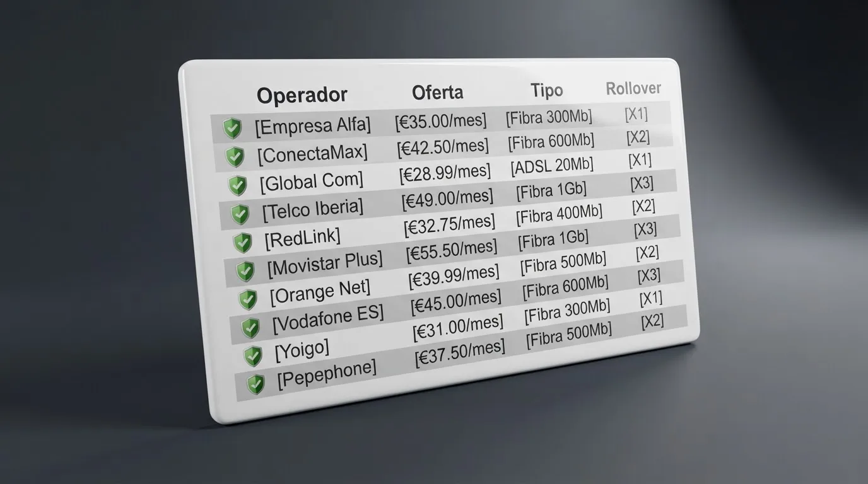Click the [X1] rollover for Empresa Alfa
Screen dimensions: 868x484
point(636,114)
